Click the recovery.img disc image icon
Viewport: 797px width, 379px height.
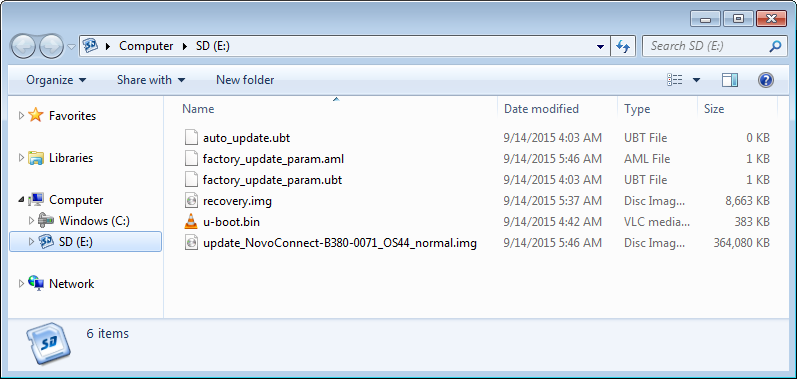coord(191,201)
